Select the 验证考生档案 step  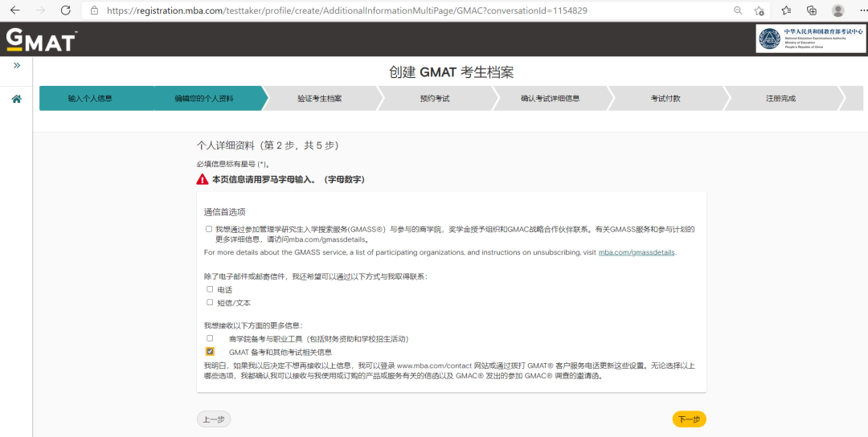319,99
